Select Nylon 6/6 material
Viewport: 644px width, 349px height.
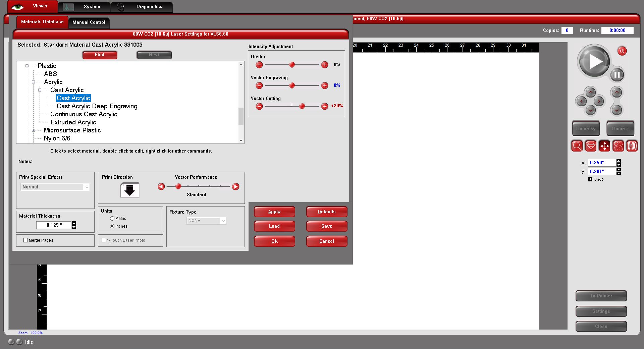(x=57, y=138)
